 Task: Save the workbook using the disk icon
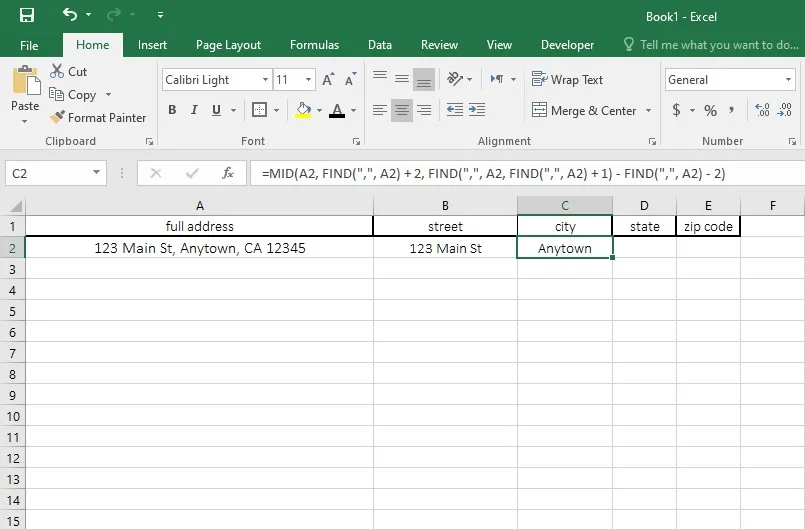tap(27, 15)
